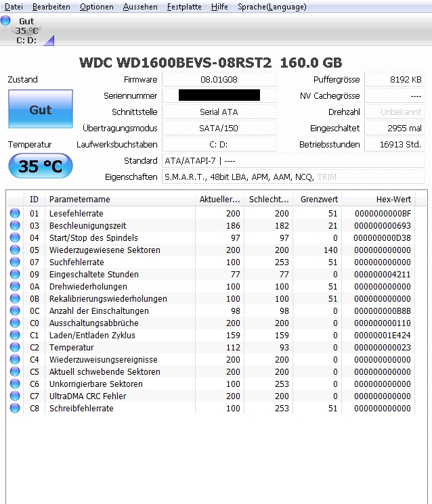Open the Datei menu
432x504 pixels.
pos(14,7)
